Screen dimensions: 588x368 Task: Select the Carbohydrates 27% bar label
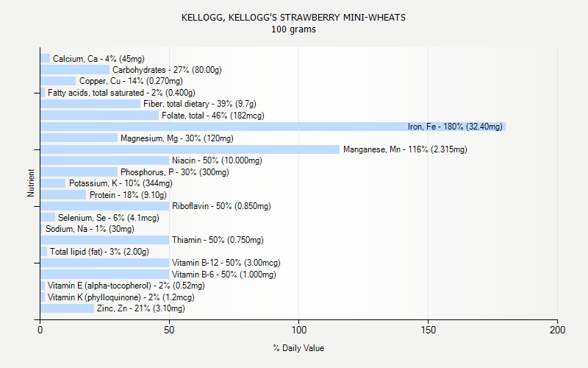click(x=167, y=70)
